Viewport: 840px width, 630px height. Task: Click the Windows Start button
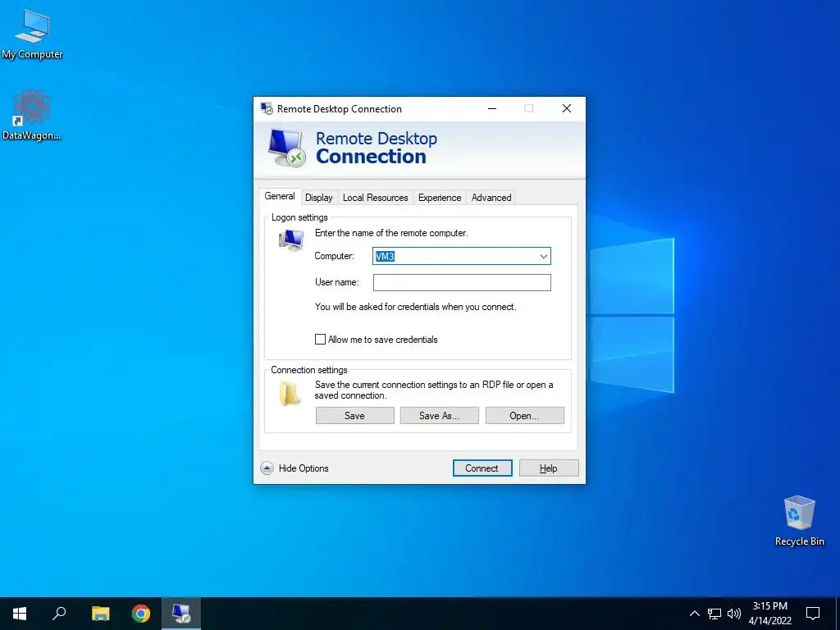(20, 614)
